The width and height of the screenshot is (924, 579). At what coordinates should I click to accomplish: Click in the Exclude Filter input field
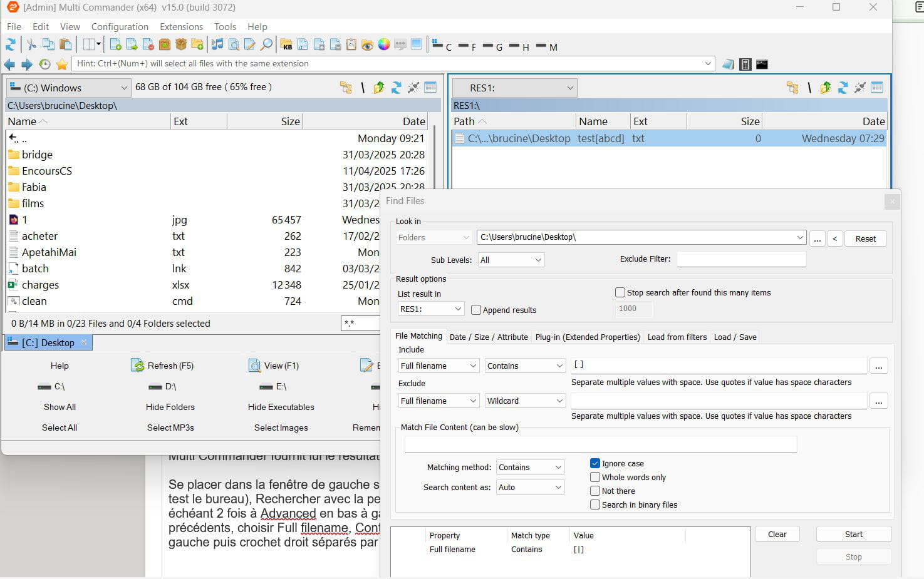point(741,259)
